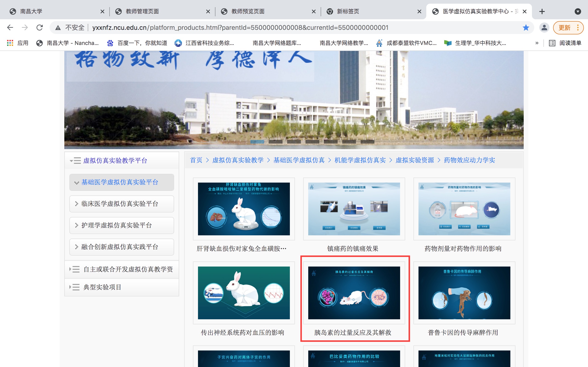This screenshot has height=367, width=588.
Task: Open 胰岛素的过量反应及其解救 experiment thumbnail
Action: 354,293
